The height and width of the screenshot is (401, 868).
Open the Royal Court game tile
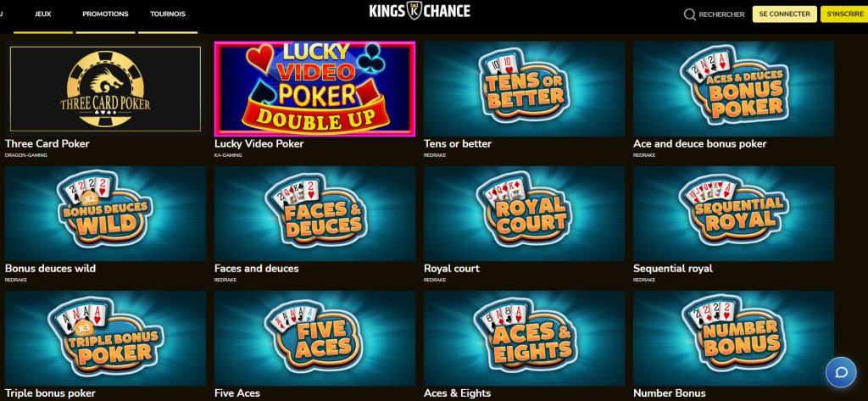(x=524, y=214)
